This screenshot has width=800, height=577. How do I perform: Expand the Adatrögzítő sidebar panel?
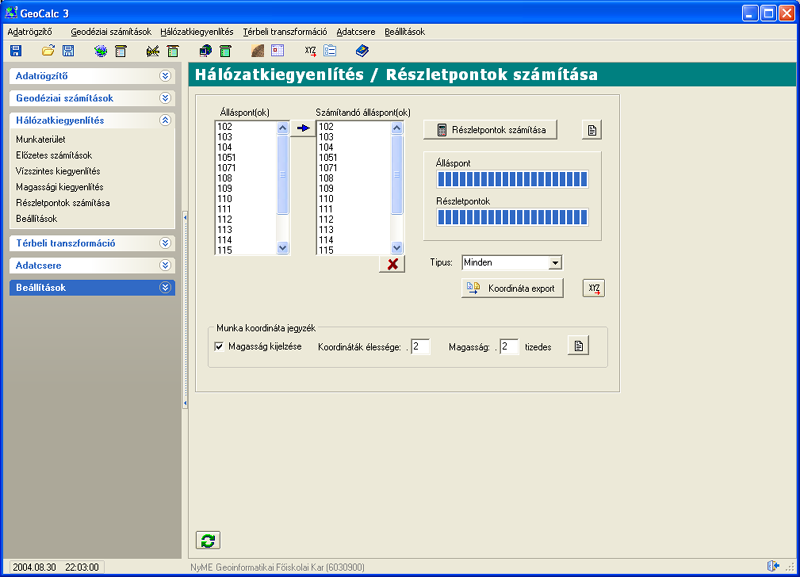[165, 76]
